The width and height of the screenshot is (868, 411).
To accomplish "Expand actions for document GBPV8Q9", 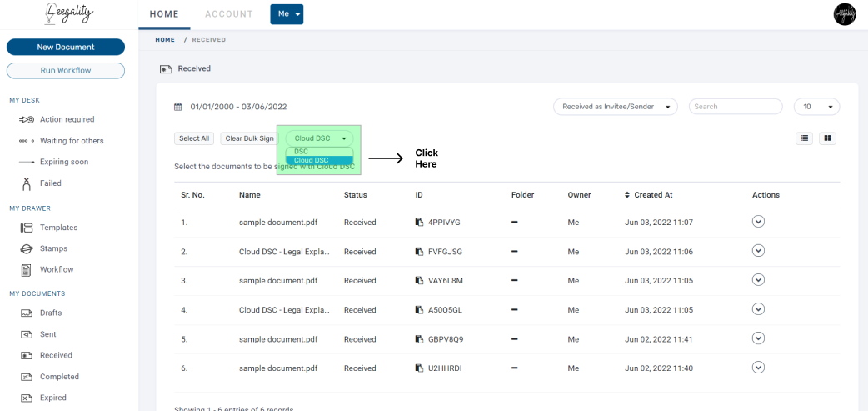I will coord(758,338).
